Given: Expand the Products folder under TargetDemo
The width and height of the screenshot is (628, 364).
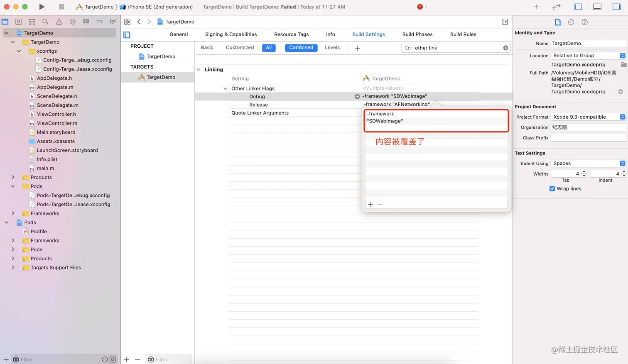Looking at the screenshot, I should coord(13,177).
